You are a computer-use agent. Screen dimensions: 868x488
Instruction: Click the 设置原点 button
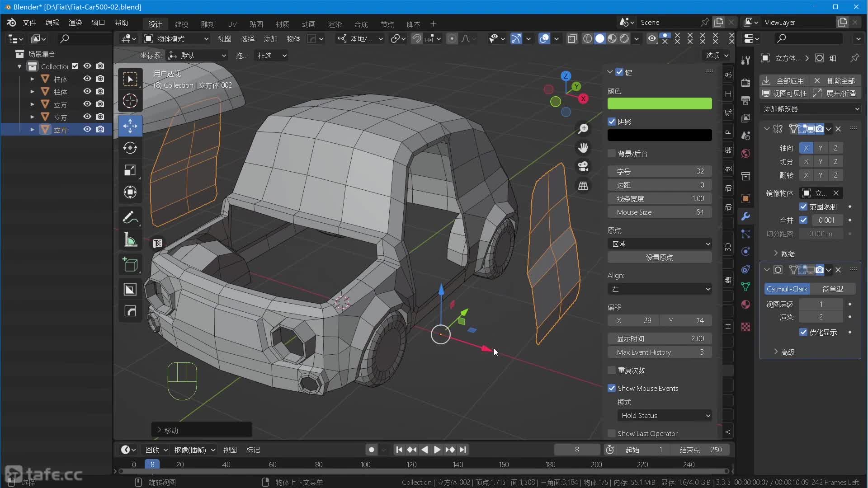click(660, 258)
